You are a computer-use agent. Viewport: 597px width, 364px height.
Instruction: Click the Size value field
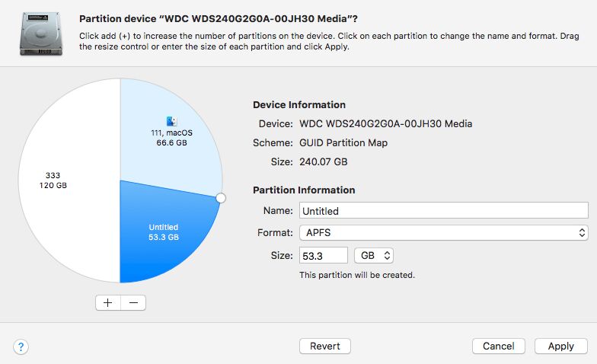(x=323, y=255)
